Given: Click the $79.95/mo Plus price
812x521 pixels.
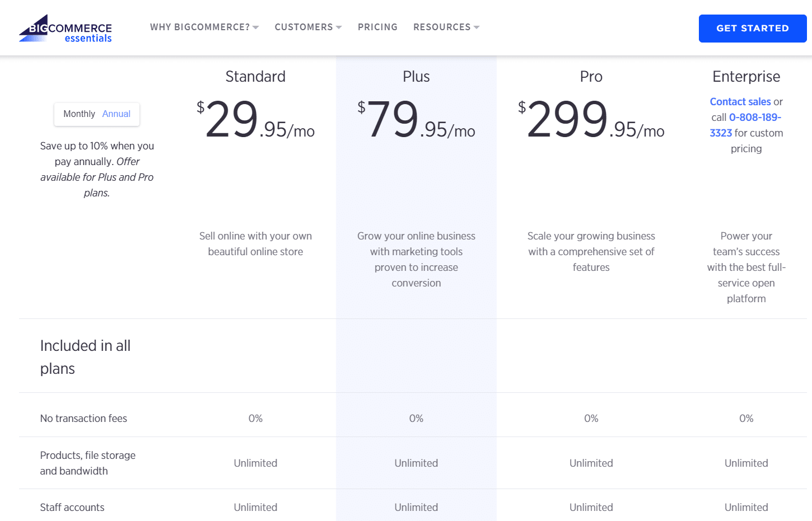Looking at the screenshot, I should click(416, 120).
